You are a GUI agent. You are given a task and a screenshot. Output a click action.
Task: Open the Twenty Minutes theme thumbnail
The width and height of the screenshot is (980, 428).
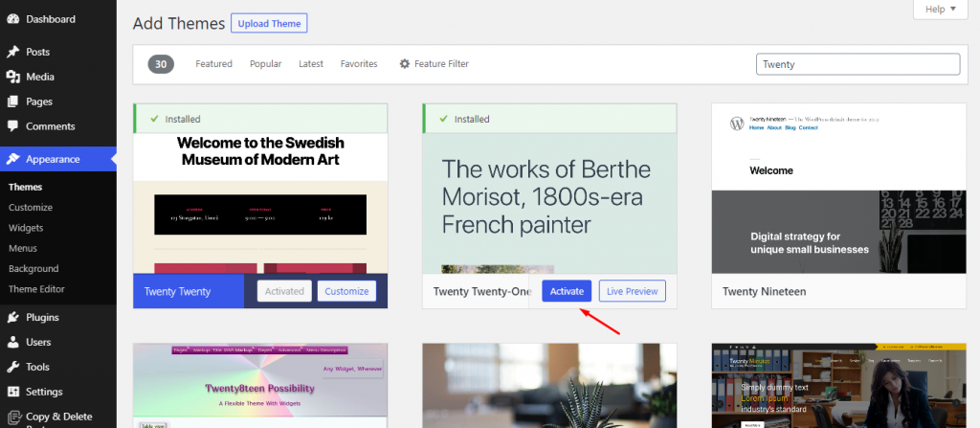click(x=838, y=386)
